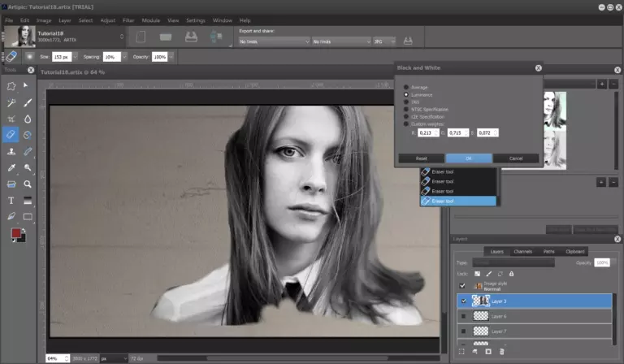
Task: Select the Text tool
Action: (11, 201)
